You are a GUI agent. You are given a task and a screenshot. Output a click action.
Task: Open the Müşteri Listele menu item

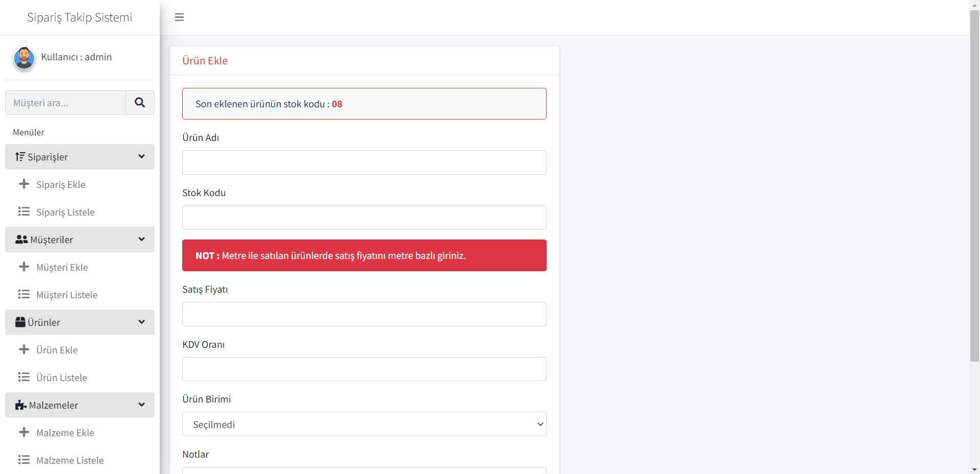(x=66, y=295)
